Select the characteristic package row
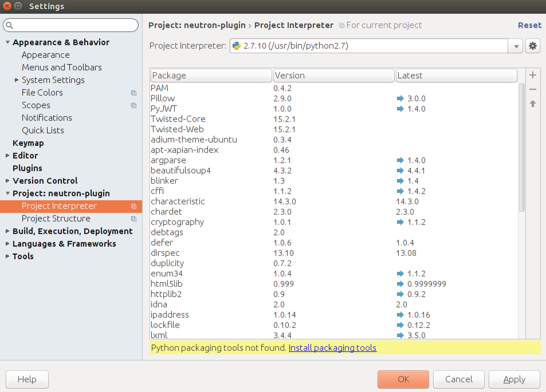The height and width of the screenshot is (392, 546). pyautogui.click(x=334, y=201)
